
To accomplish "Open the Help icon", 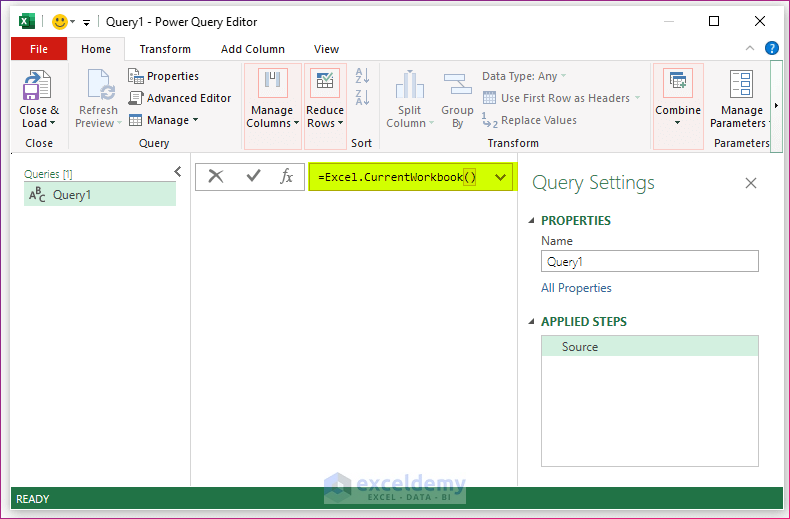I will pos(771,48).
